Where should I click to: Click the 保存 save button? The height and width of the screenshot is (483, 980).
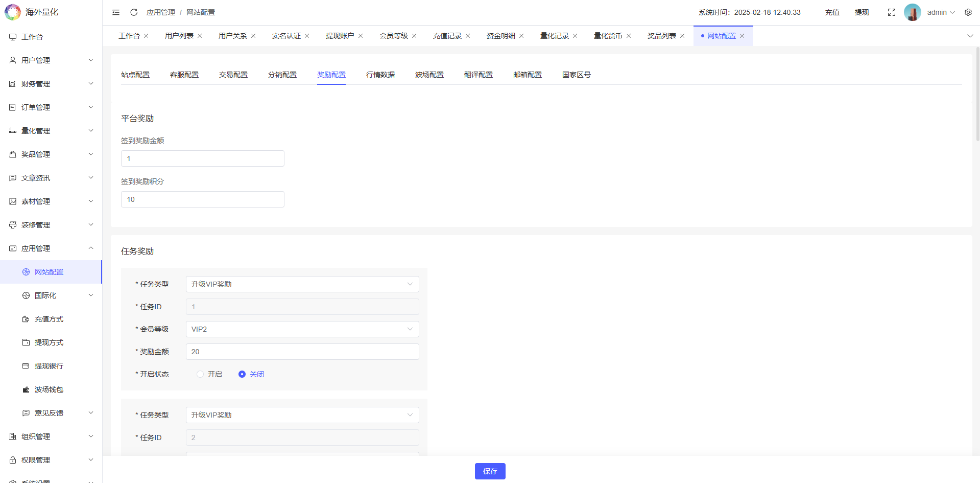489,471
